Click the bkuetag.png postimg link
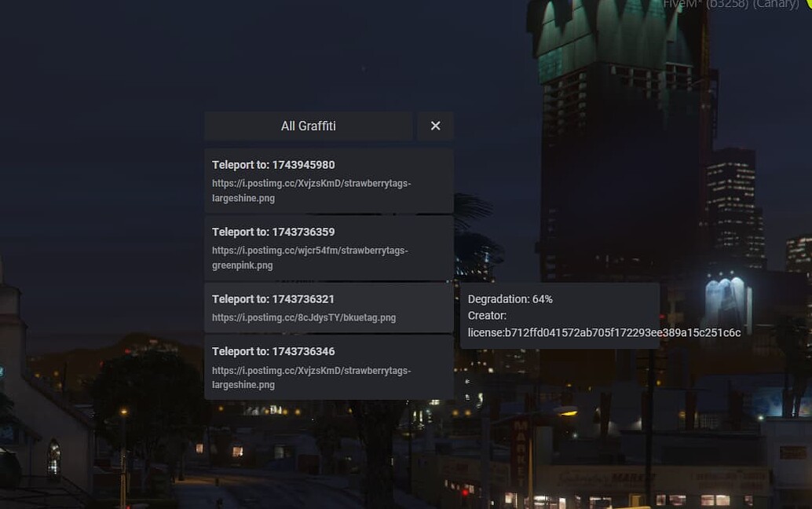Image resolution: width=812 pixels, height=509 pixels. tap(304, 317)
